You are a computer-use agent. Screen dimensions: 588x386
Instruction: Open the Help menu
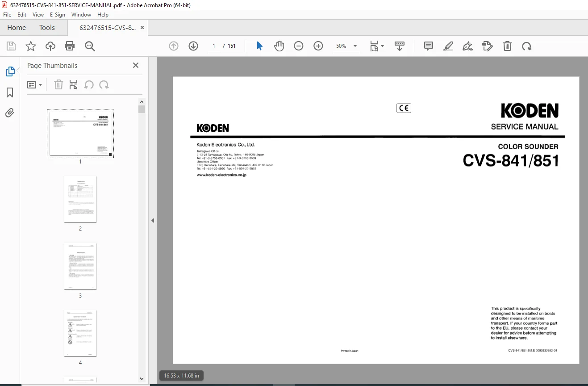pyautogui.click(x=103, y=15)
